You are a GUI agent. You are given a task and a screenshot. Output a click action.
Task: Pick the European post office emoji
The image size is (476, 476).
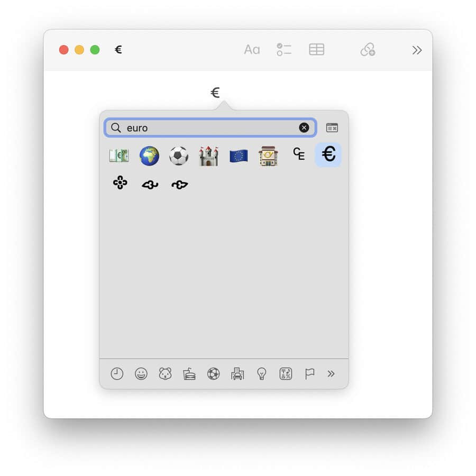click(269, 156)
